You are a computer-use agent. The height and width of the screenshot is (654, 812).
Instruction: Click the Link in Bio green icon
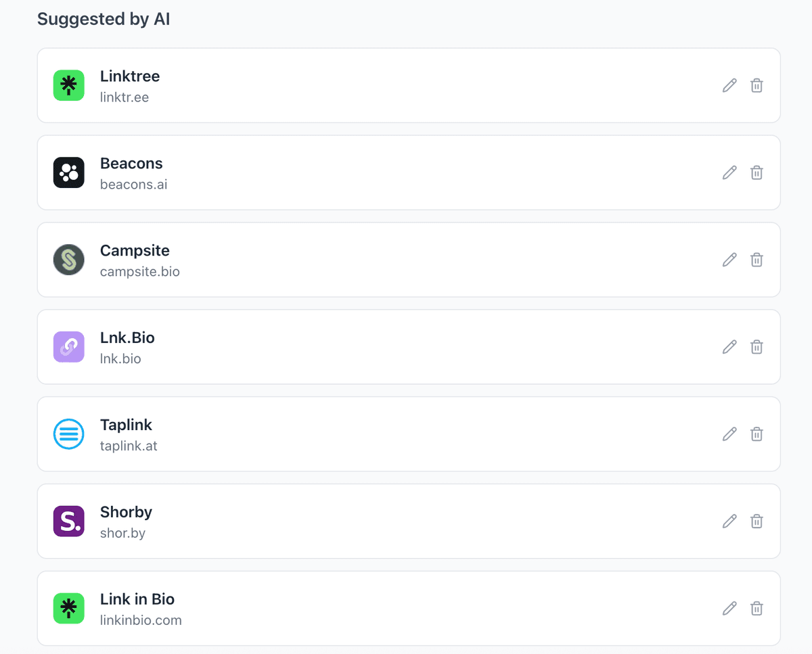click(x=68, y=608)
